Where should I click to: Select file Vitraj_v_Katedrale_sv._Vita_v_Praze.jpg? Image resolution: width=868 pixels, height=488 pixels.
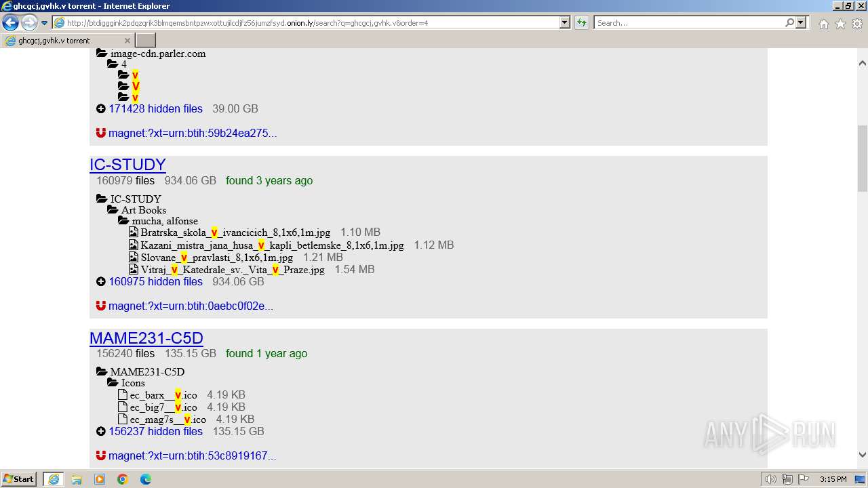pyautogui.click(x=233, y=269)
